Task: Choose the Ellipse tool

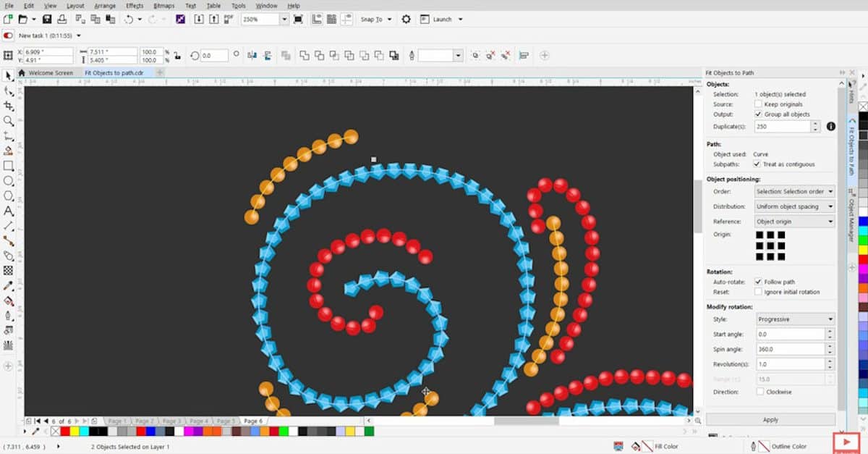Action: point(9,181)
